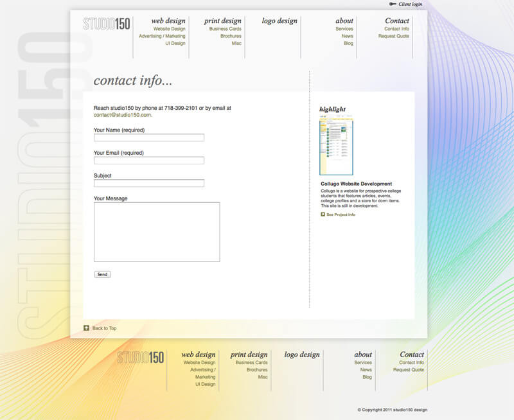Visit the Blog link under about in header
514x420 pixels.
click(x=348, y=44)
